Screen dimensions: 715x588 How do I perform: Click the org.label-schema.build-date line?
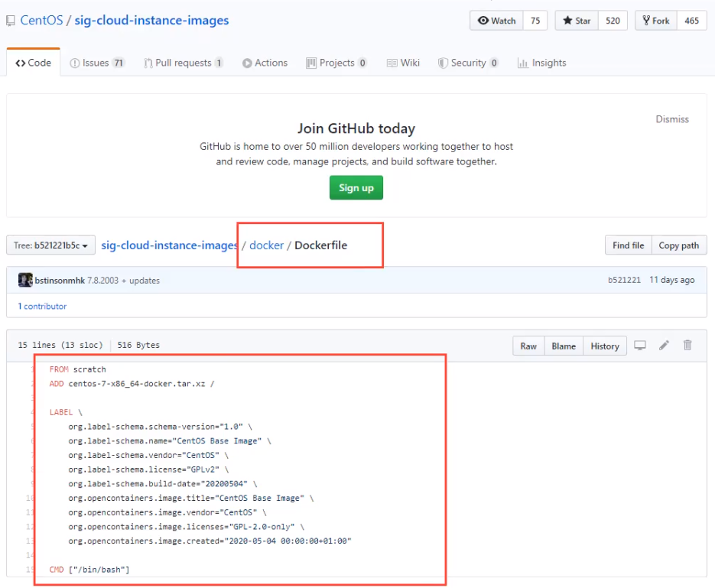(x=163, y=483)
